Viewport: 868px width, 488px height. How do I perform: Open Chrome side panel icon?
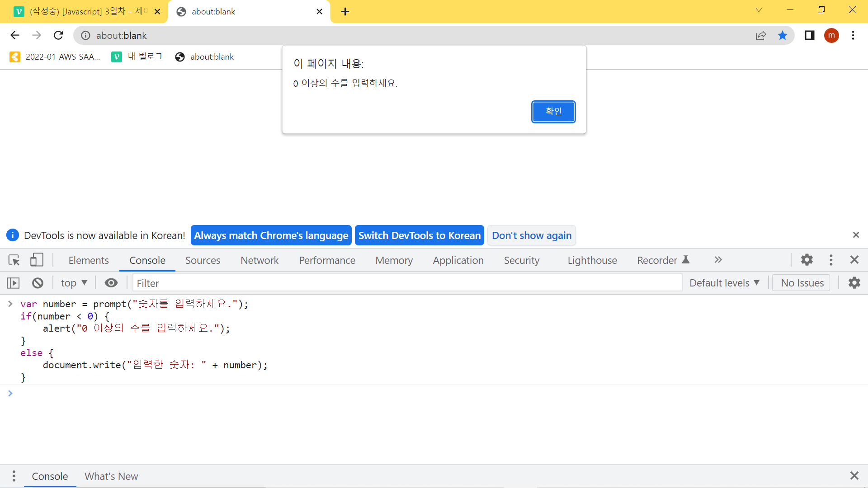click(x=809, y=35)
